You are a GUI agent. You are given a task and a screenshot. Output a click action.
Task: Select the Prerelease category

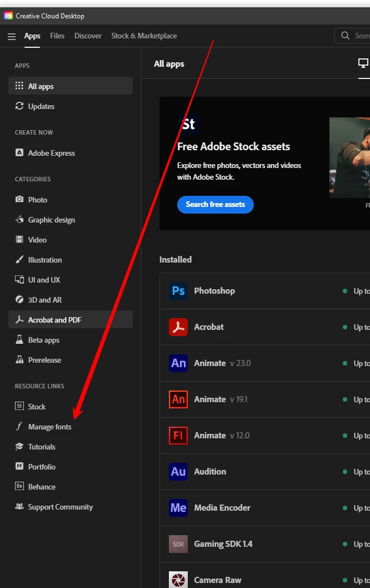click(x=71, y=360)
